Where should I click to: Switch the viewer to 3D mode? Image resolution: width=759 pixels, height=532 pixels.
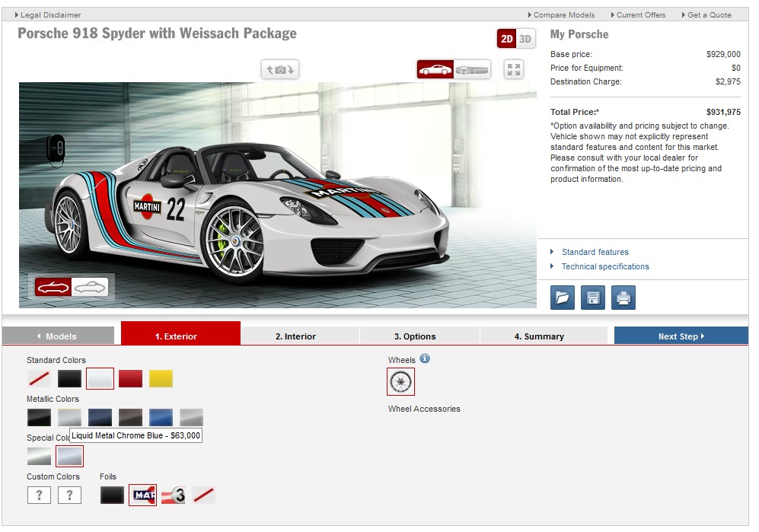[526, 39]
